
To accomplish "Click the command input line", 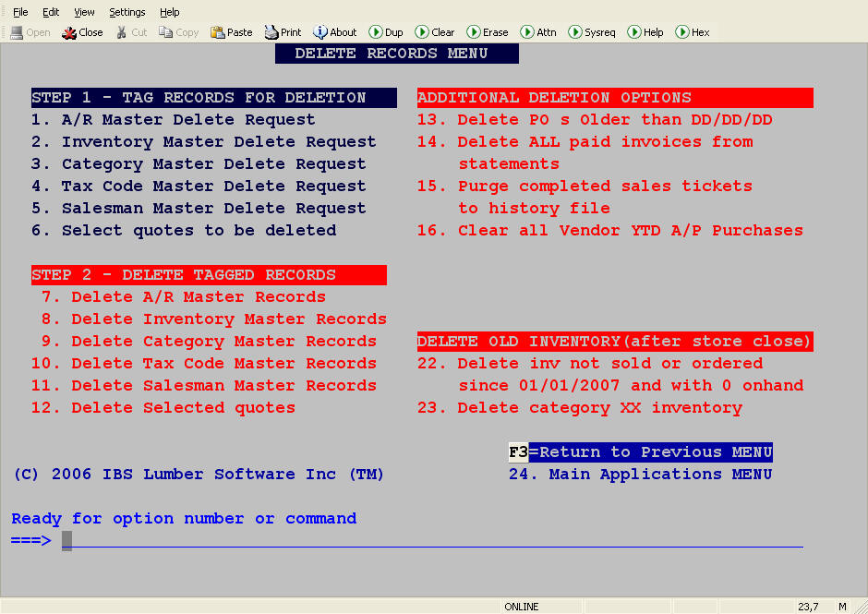I will click(x=432, y=540).
